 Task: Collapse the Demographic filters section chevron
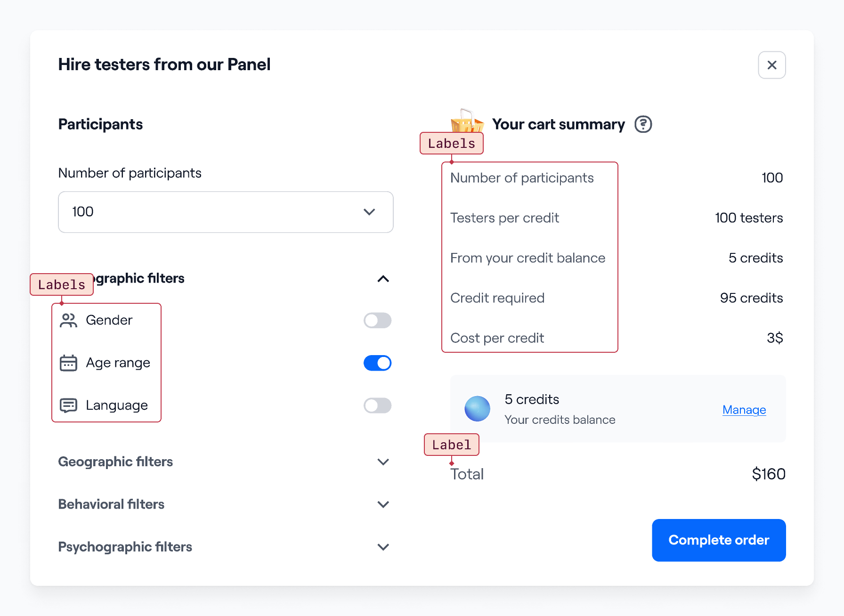coord(383,279)
